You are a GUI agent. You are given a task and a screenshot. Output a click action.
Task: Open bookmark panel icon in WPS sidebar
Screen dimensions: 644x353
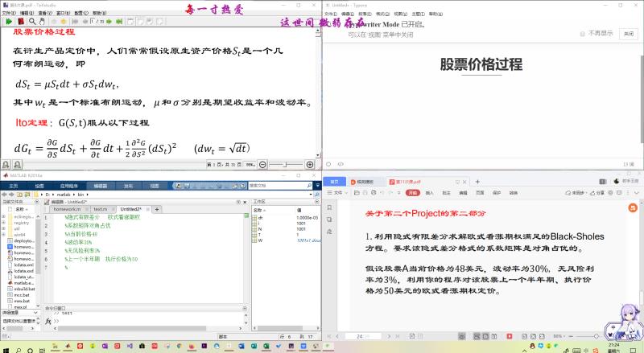pyautogui.click(x=329, y=207)
